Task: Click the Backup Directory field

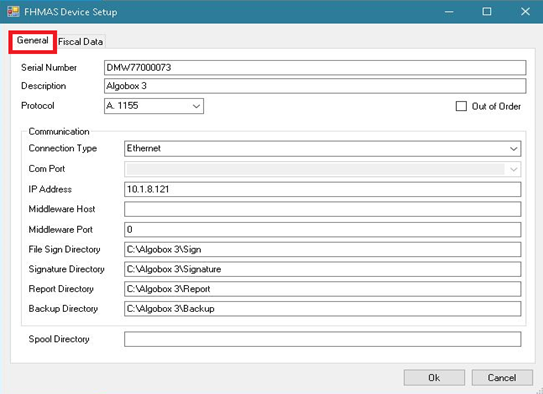Action: [322, 308]
